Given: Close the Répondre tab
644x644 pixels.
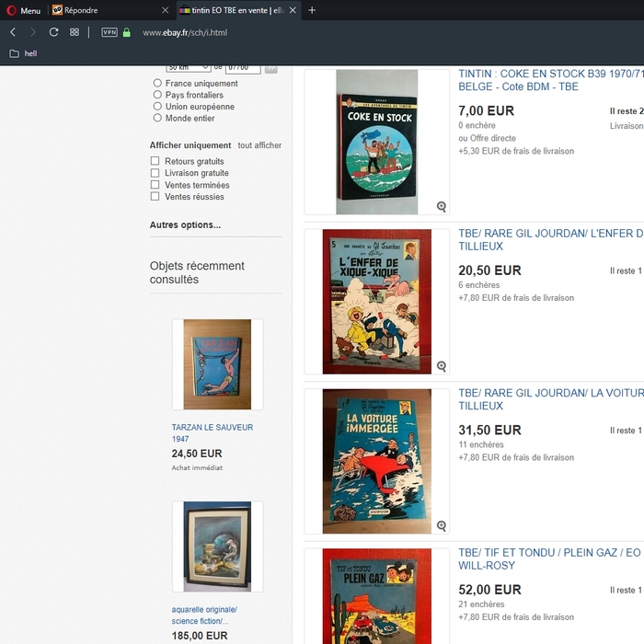Looking at the screenshot, I should tap(165, 10).
